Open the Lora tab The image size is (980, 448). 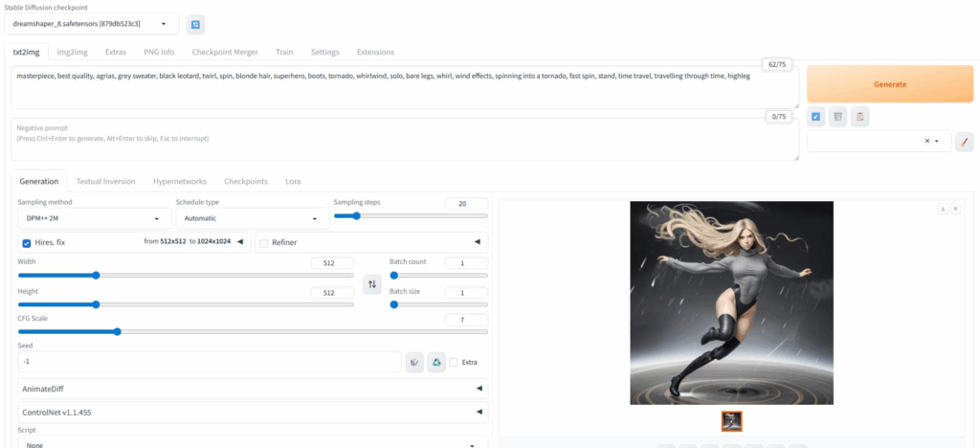(293, 181)
